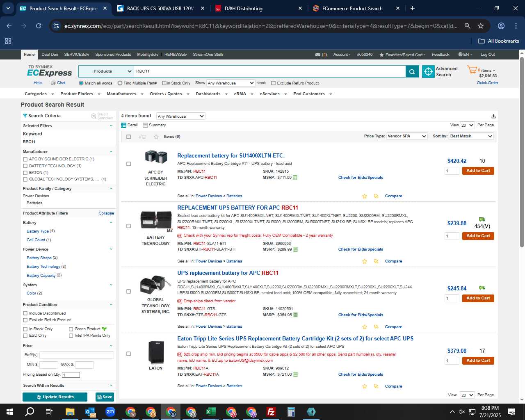Click Quick Order link

coord(487,83)
